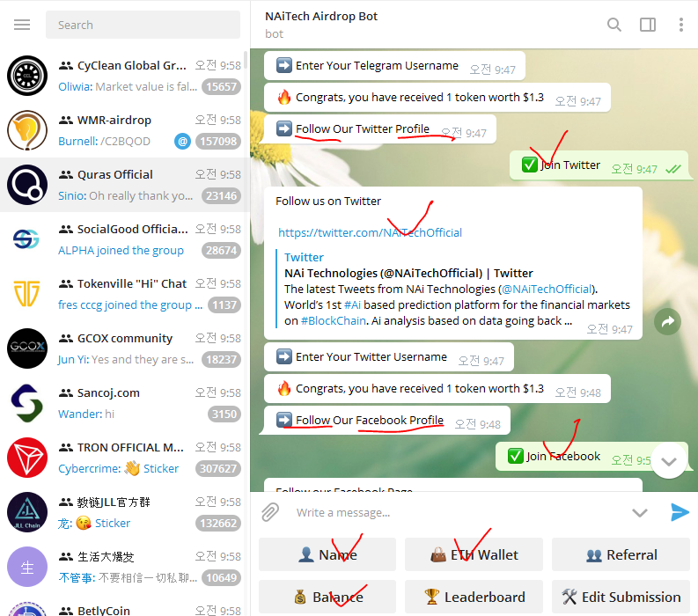Viewport: 698px width, 616px height.
Task: Open Tokenville "Hi" Chat
Action: [x=125, y=294]
